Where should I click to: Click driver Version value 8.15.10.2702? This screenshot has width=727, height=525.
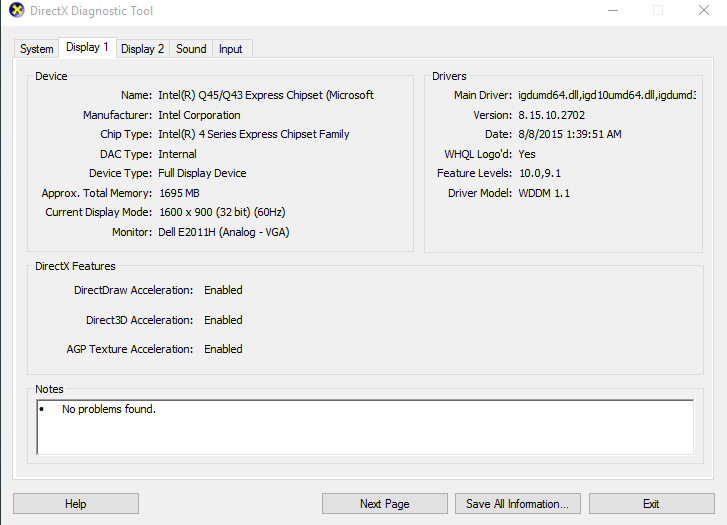coord(552,115)
